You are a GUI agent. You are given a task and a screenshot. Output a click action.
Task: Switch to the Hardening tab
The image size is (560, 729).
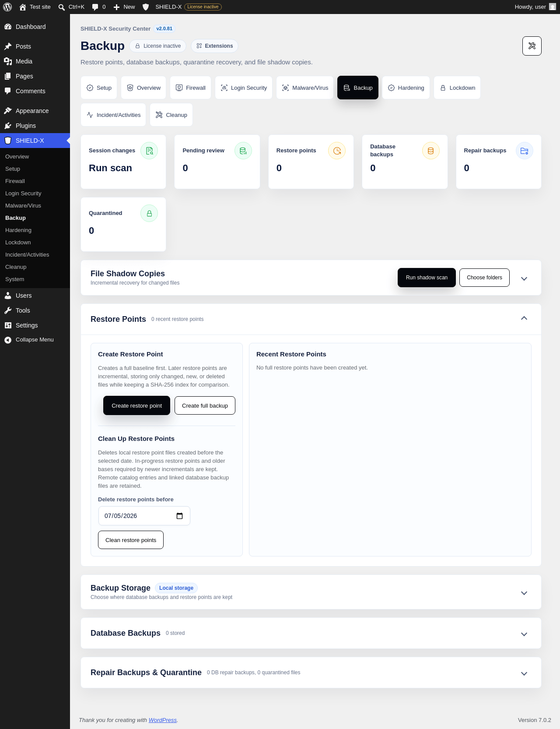coord(406,88)
